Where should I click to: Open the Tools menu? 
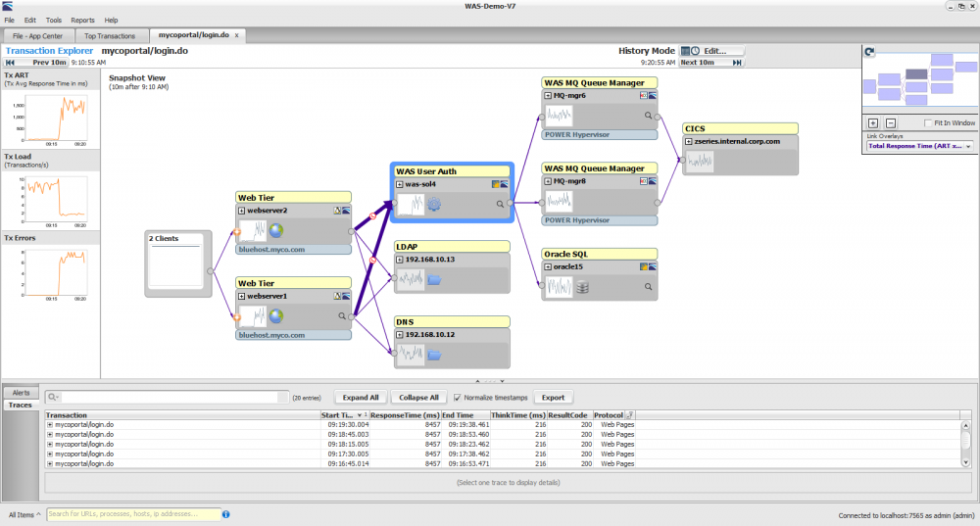[x=54, y=20]
